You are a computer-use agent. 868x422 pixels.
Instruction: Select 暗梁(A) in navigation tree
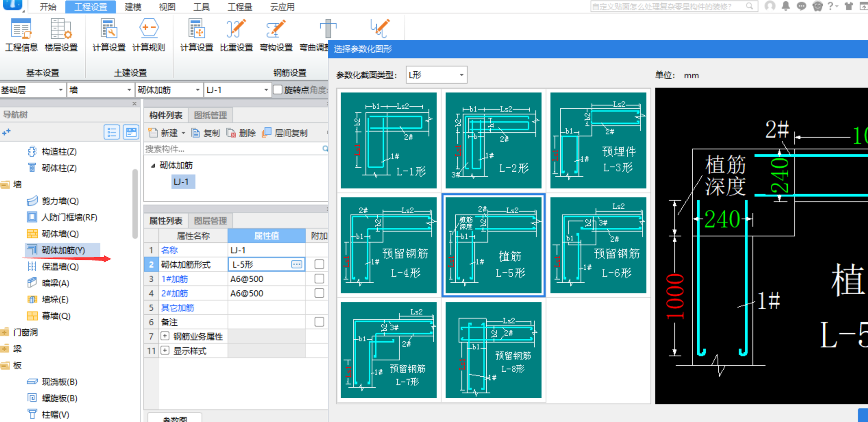[x=48, y=283]
